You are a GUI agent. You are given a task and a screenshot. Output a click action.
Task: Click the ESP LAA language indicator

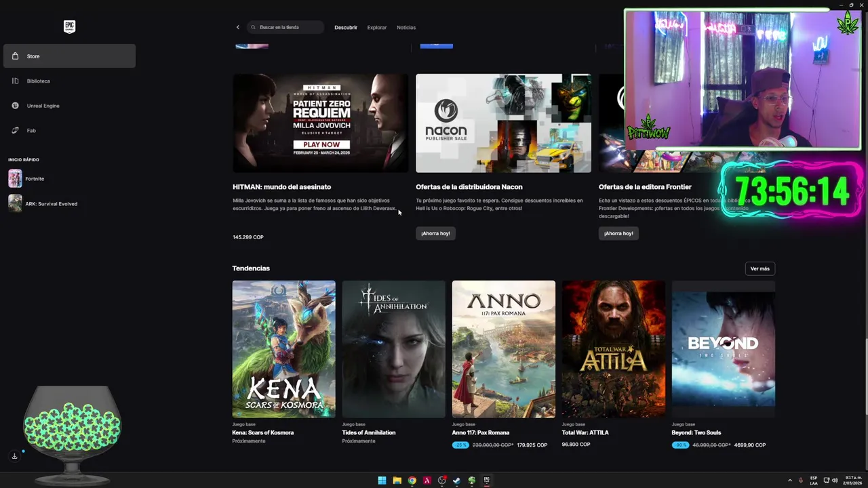814,481
